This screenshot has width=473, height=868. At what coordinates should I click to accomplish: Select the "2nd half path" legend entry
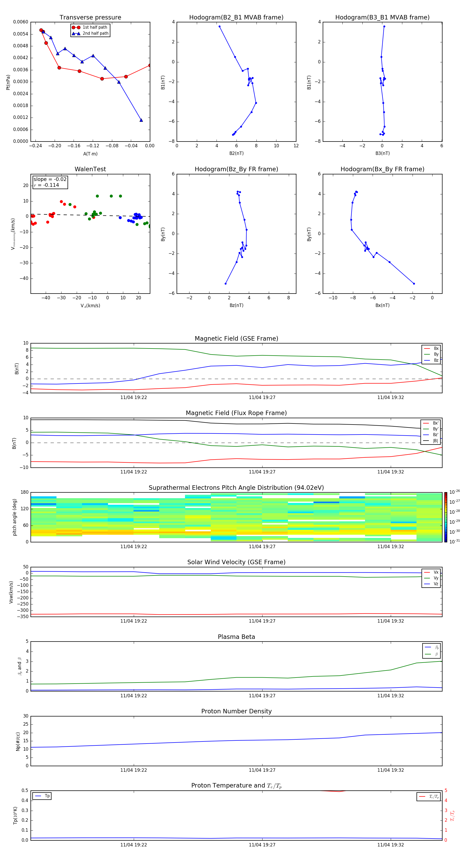pos(90,33)
